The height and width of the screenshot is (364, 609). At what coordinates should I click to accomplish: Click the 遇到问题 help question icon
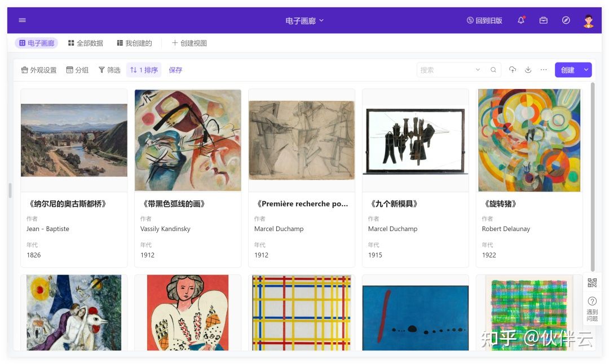coord(592,309)
